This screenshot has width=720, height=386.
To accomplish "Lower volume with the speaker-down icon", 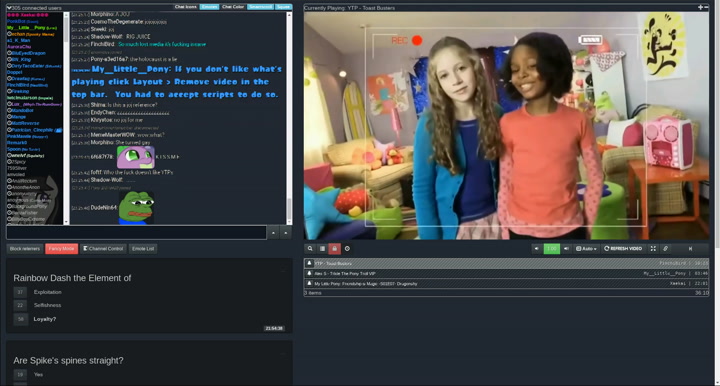I will pyautogui.click(x=536, y=249).
